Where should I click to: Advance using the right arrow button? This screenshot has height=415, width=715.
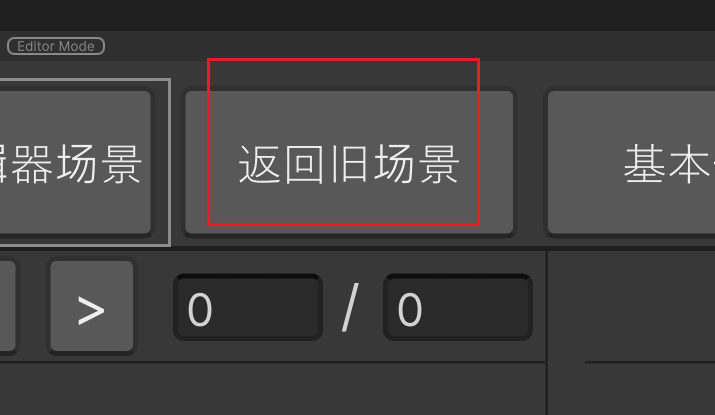pyautogui.click(x=92, y=306)
